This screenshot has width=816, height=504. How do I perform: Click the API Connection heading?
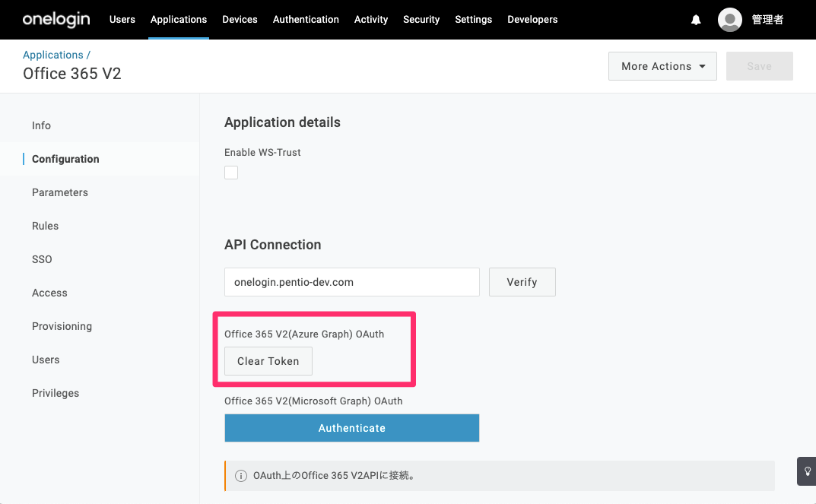[x=273, y=245]
